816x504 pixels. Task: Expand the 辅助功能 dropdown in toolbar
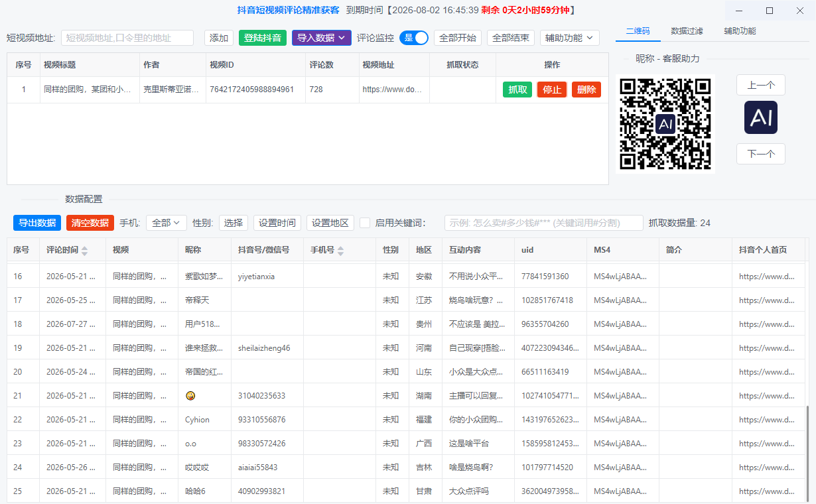(x=570, y=38)
